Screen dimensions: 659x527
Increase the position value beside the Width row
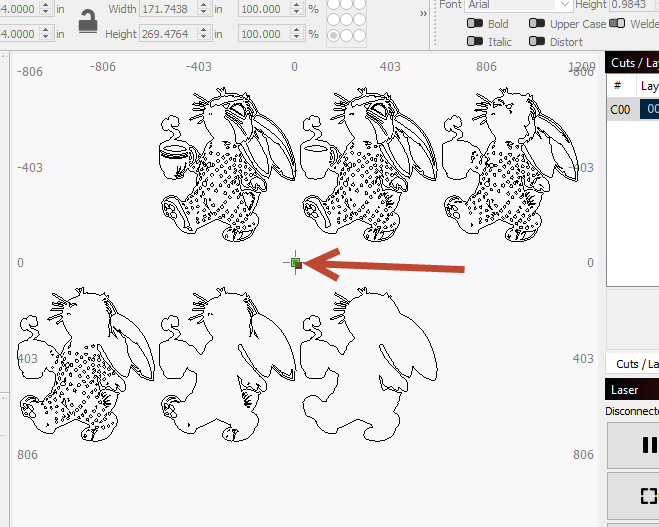pos(46,5)
